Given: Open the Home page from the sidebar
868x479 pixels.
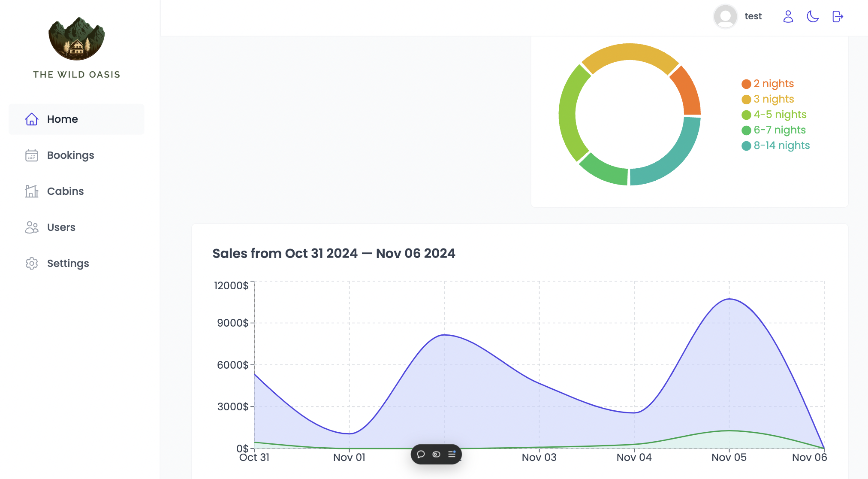Looking at the screenshot, I should pos(76,119).
